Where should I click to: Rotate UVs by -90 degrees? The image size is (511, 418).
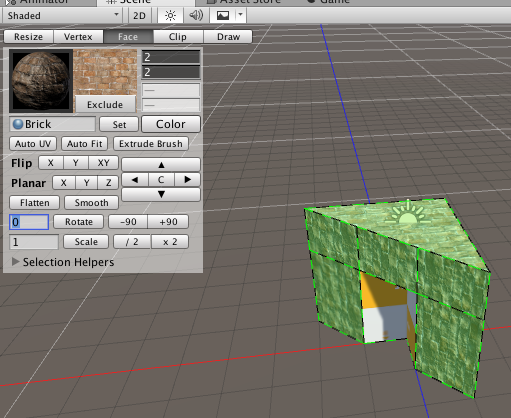point(128,222)
